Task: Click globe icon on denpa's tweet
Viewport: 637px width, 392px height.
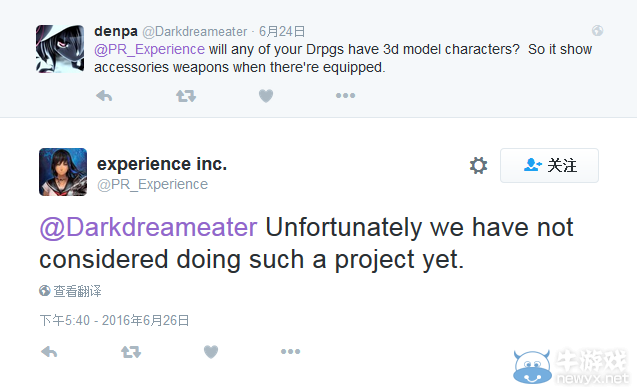Action: point(597,30)
